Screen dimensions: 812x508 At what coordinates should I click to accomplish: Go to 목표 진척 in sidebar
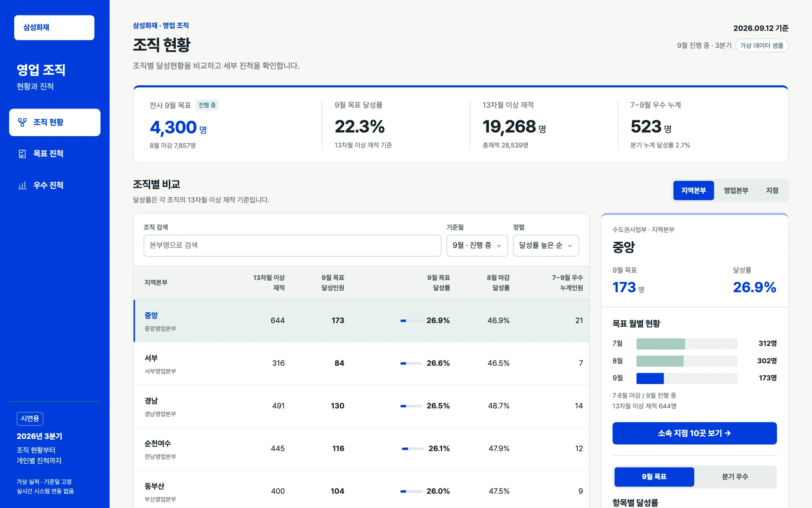click(x=55, y=154)
